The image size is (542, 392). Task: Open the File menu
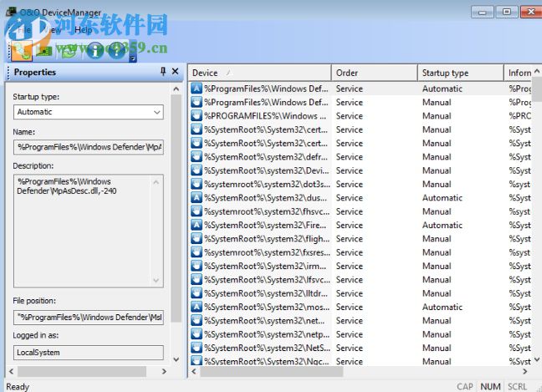coord(24,30)
